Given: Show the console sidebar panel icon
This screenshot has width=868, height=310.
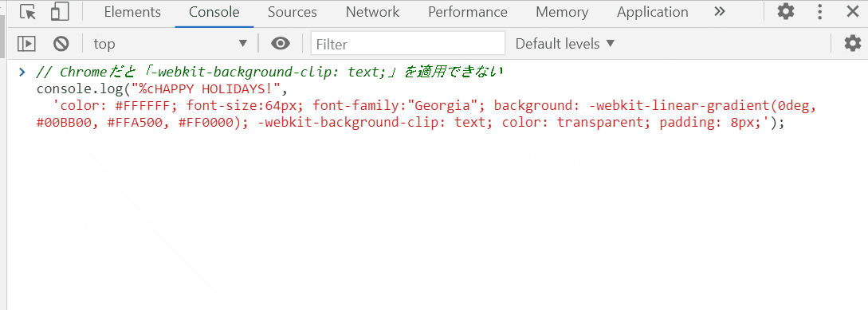Looking at the screenshot, I should (26, 44).
